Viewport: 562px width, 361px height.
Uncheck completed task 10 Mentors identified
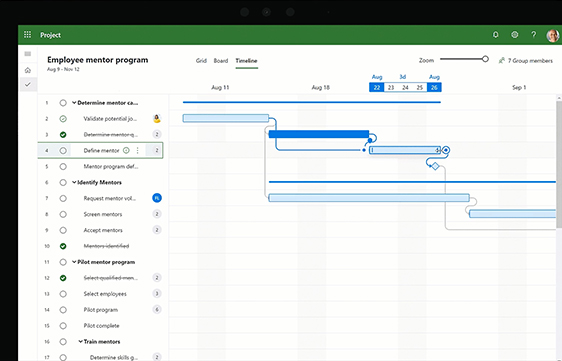point(63,246)
